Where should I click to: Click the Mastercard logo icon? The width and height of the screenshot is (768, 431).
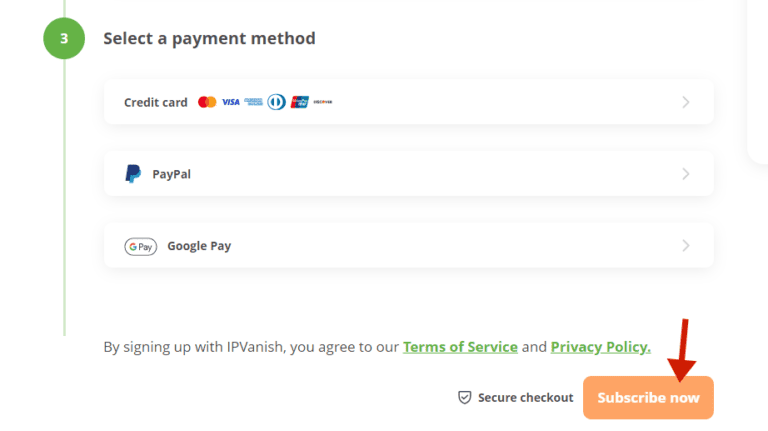(x=207, y=102)
